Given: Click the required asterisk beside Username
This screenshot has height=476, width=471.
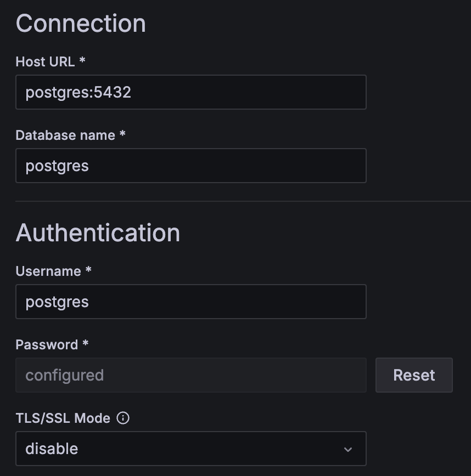Looking at the screenshot, I should [x=88, y=270].
